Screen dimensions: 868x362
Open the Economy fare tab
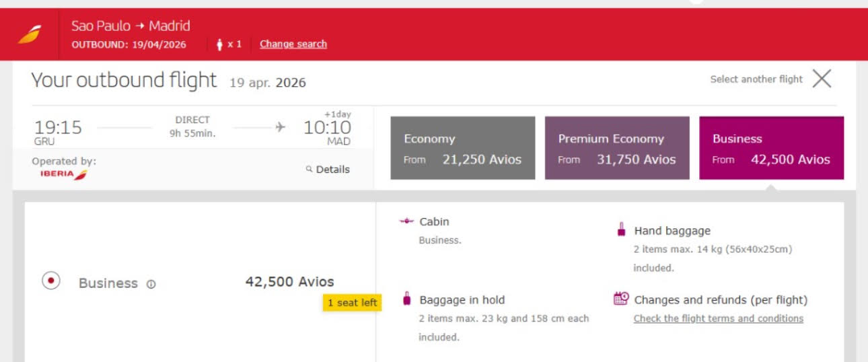coord(463,148)
